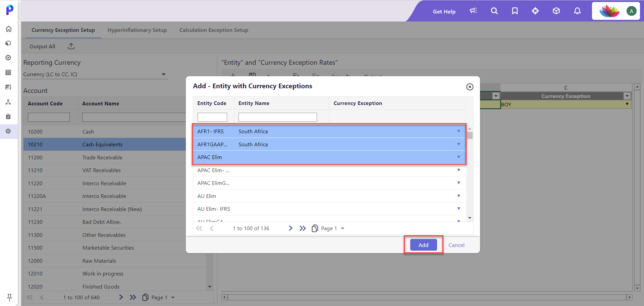Open Currency Exception dropdown for APAC Elim row
Viewport: 644px width, 306px height.
click(459, 157)
